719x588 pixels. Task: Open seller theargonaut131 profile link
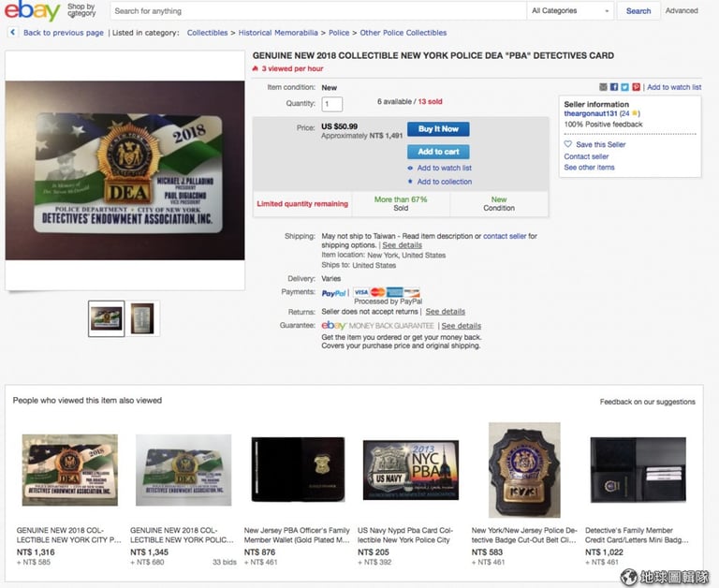click(x=591, y=113)
